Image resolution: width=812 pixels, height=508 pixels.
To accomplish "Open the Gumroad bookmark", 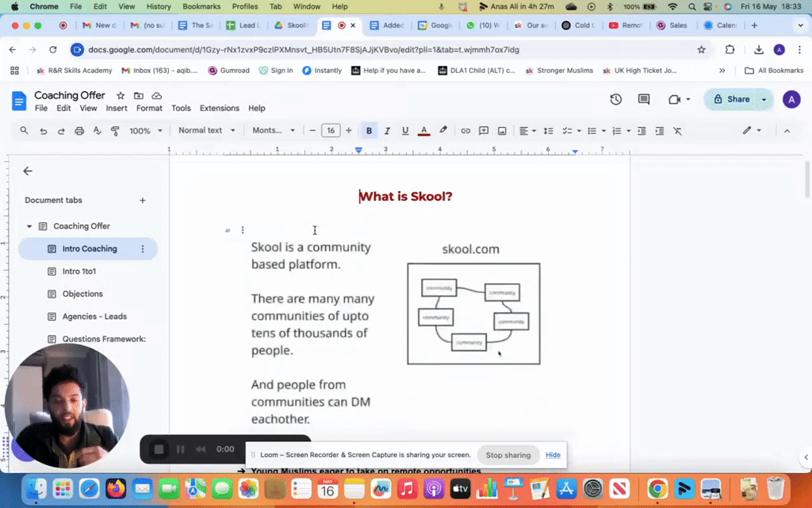I will [x=228, y=71].
